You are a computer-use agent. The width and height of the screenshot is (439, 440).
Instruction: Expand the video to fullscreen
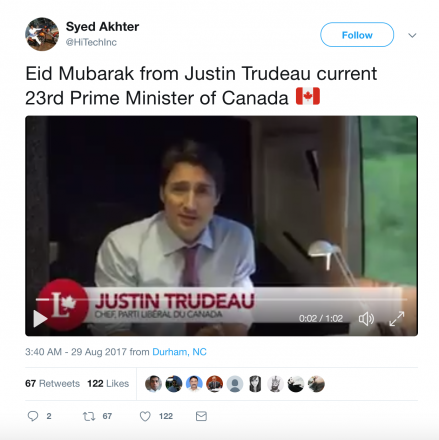click(x=397, y=319)
